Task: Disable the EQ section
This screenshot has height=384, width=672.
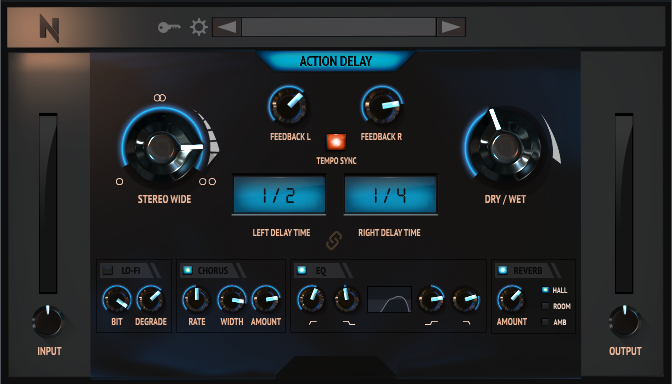Action: click(302, 270)
